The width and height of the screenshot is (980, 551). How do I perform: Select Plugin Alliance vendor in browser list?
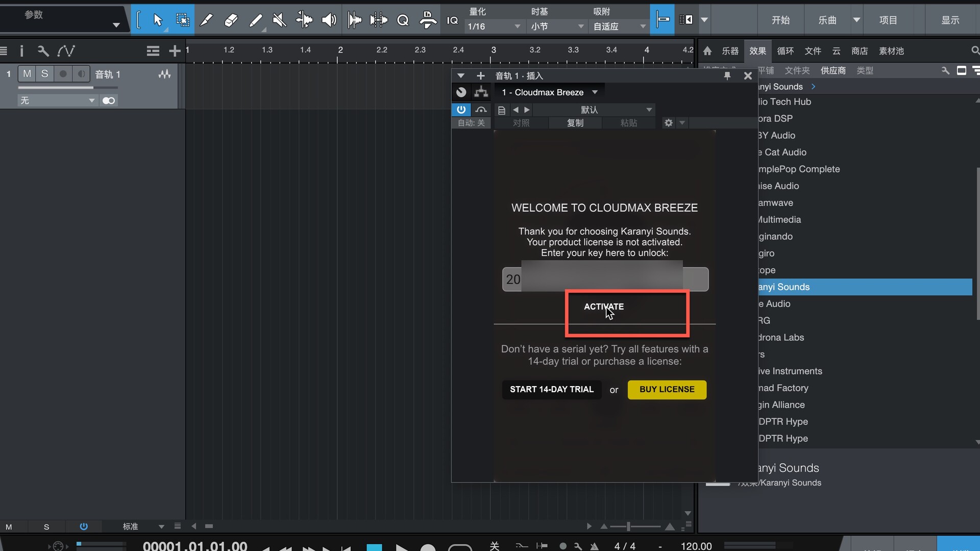click(781, 405)
